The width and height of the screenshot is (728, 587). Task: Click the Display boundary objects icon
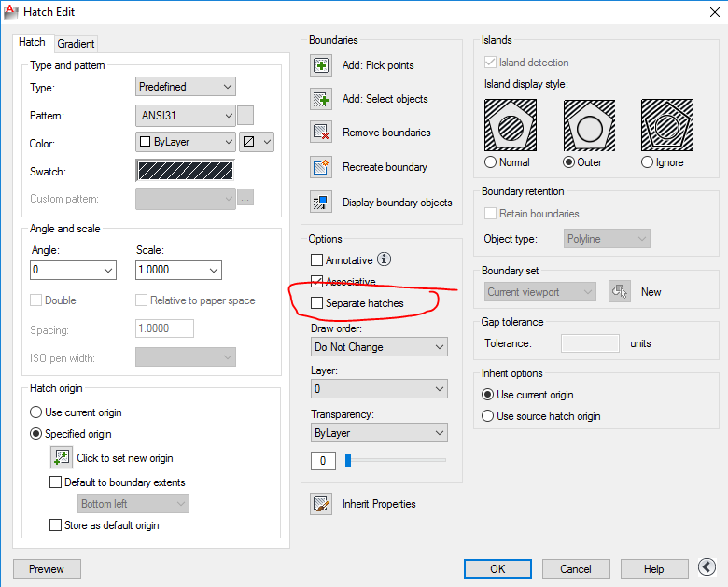click(321, 202)
